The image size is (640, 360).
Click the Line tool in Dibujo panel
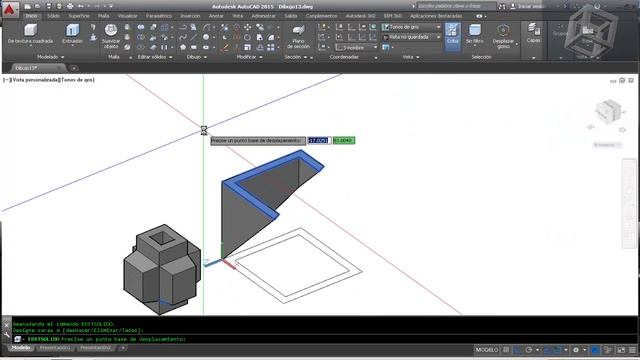click(x=194, y=37)
